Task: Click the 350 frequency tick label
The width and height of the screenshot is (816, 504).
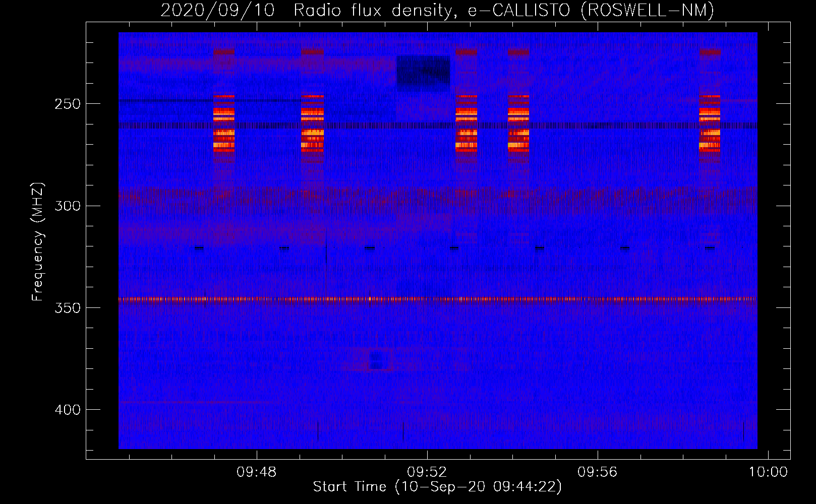Action: (68, 308)
